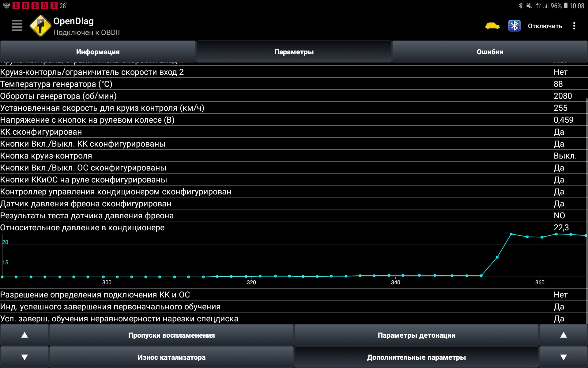588x368 pixels.
Task: Select row Относительное давление в кондиционере
Action: point(294,228)
